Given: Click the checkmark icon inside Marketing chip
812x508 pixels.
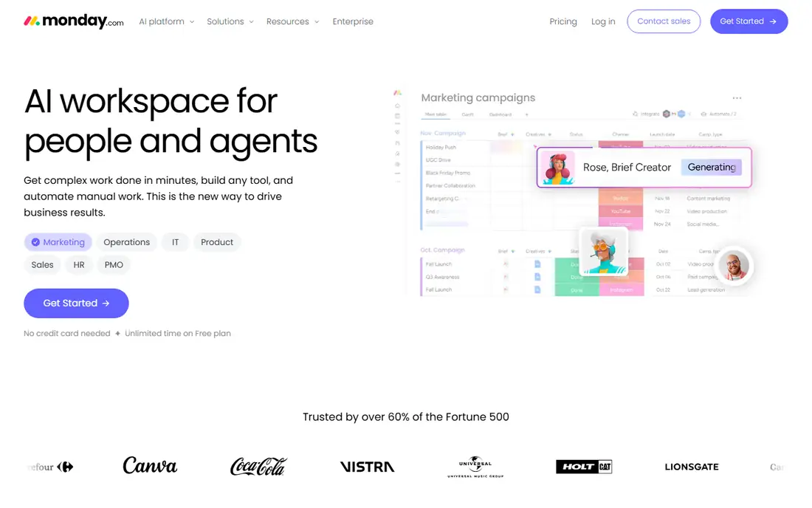Looking at the screenshot, I should click(35, 242).
